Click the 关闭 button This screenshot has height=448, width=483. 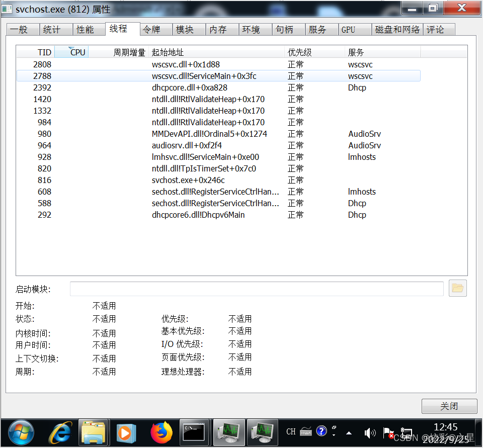pos(449,406)
